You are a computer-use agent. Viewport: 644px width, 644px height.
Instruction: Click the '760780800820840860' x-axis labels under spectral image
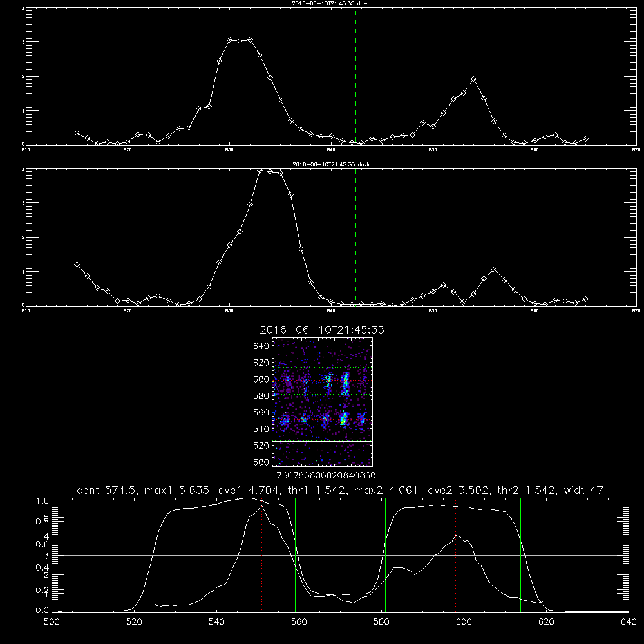pos(326,476)
